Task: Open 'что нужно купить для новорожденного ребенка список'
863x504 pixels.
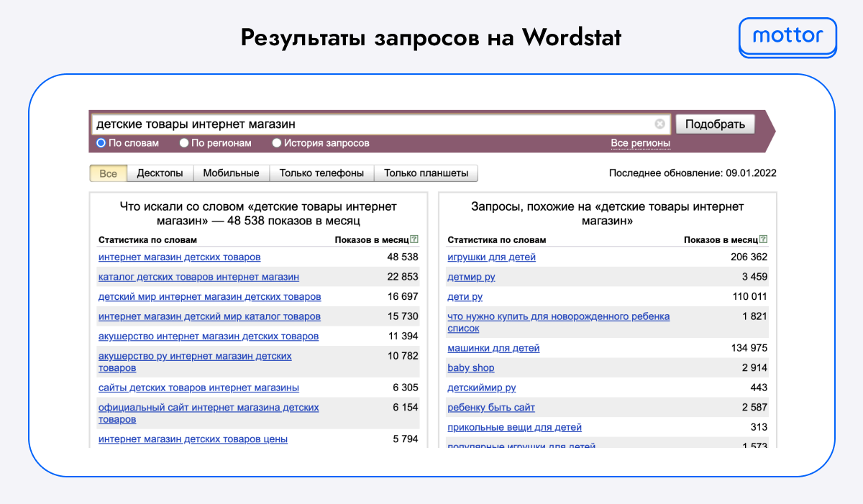Action: tap(558, 322)
